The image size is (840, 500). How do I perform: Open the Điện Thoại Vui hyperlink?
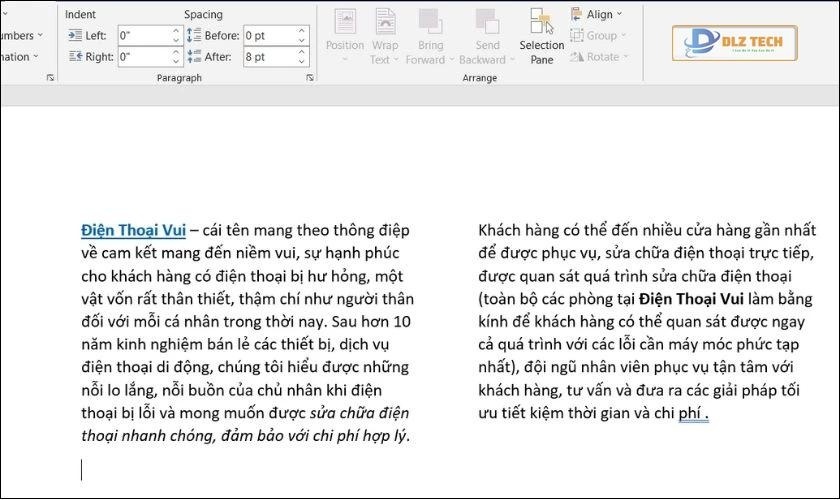(133, 228)
